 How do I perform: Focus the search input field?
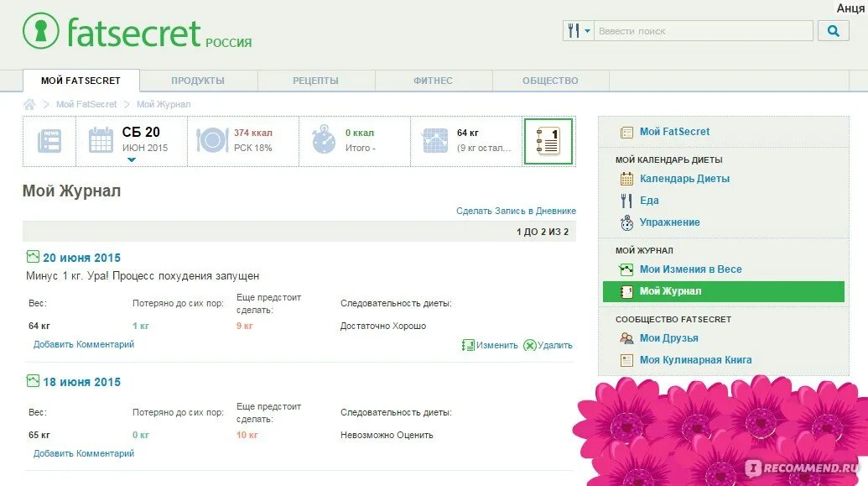pyautogui.click(x=703, y=30)
